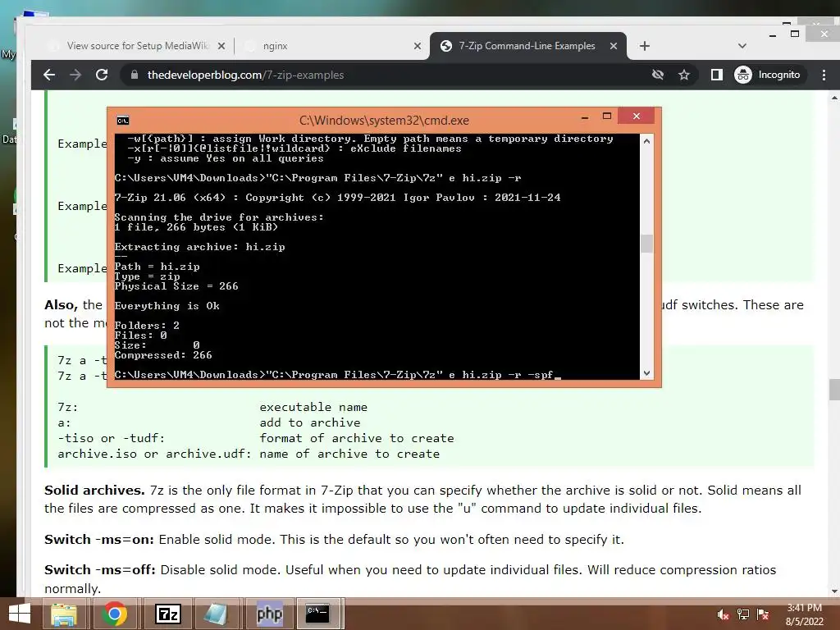Image resolution: width=840 pixels, height=630 pixels.
Task: Reload the 7-zip examples page
Action: pyautogui.click(x=102, y=75)
